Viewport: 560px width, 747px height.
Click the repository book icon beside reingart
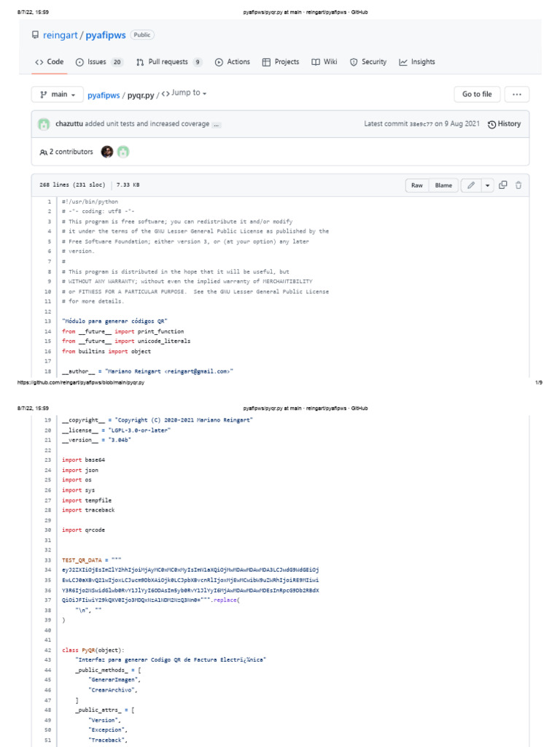[35, 35]
